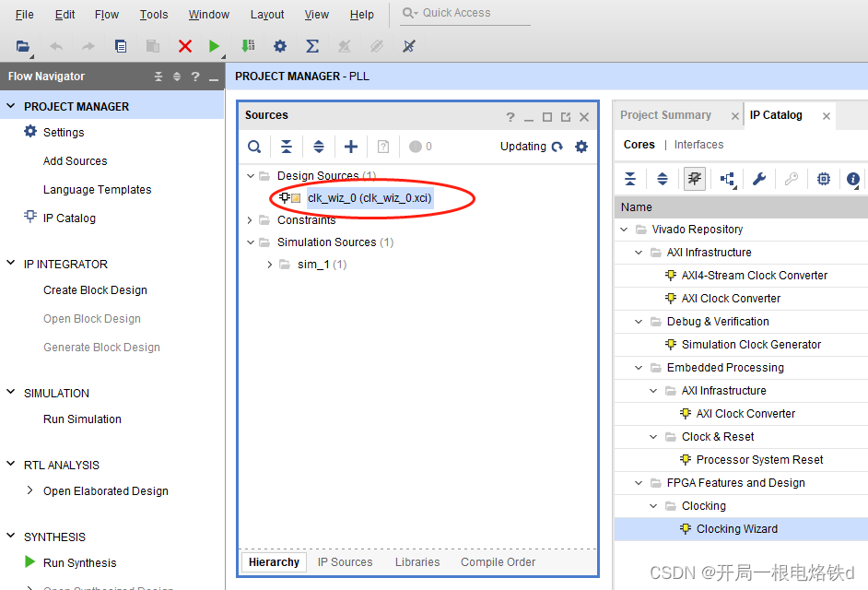
Task: Expand Open Elaborated Design chevron
Action: (29, 490)
